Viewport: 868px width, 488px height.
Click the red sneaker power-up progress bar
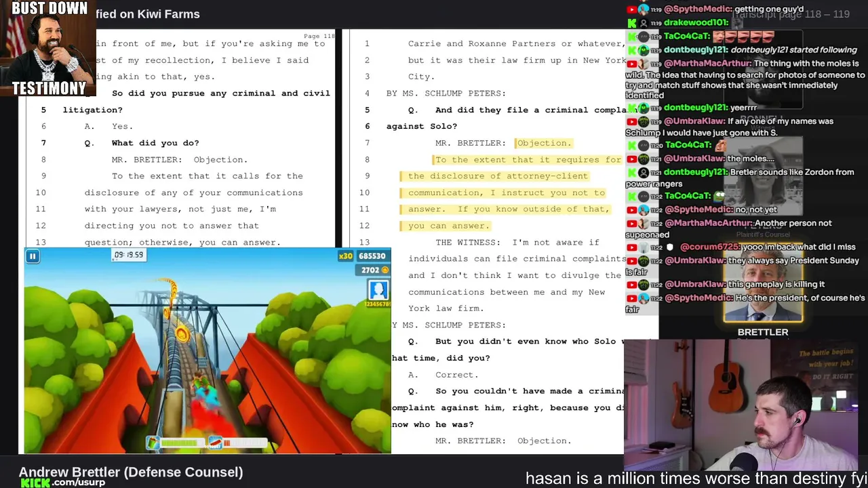point(244,443)
